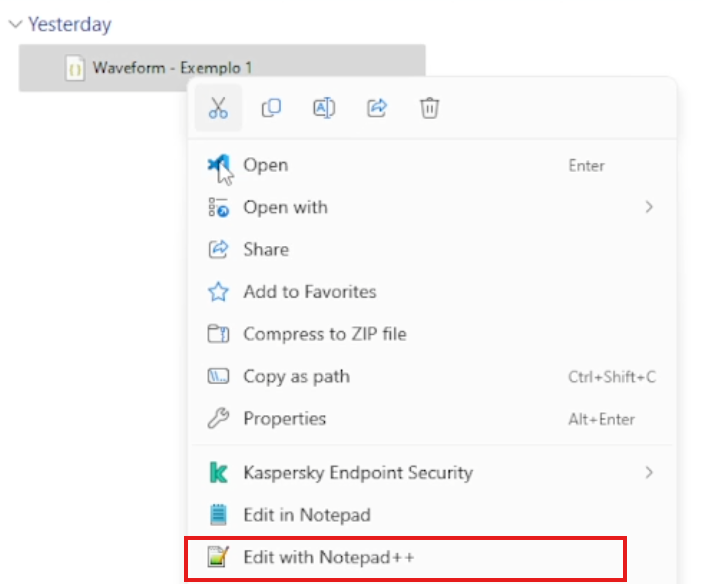Click the Share icon in top icon row
The width and height of the screenshot is (703, 584).
[x=377, y=109]
